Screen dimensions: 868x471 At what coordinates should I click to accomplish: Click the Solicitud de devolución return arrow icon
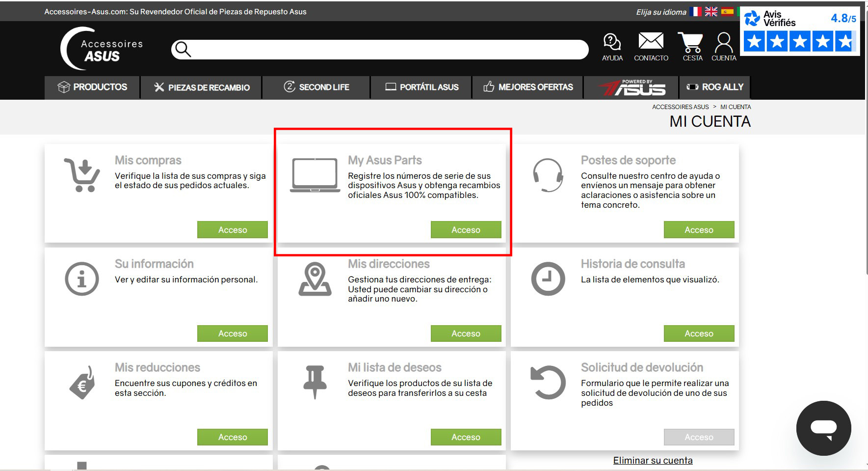click(548, 382)
